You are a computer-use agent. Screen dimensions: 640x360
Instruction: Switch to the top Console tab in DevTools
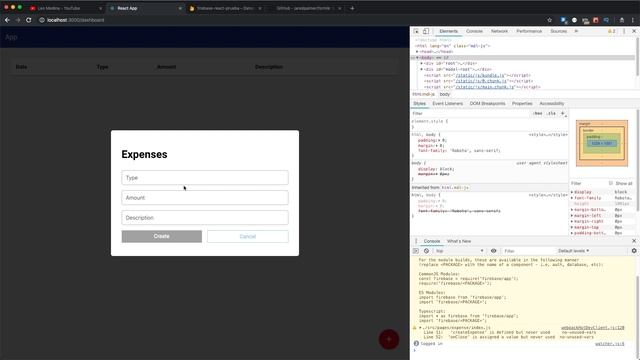474,31
